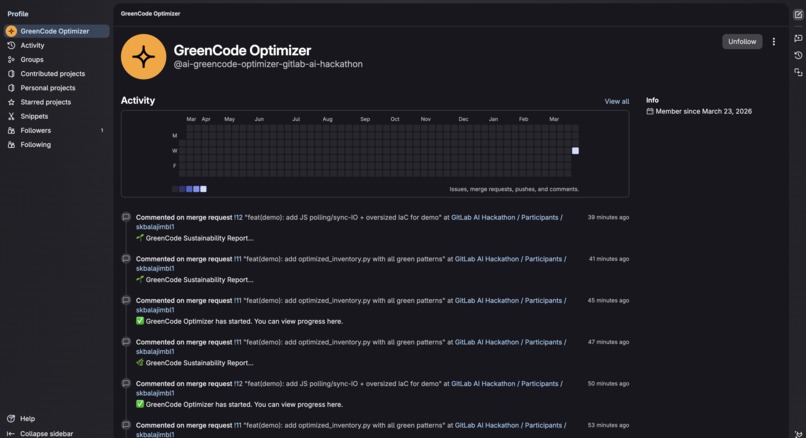The image size is (806, 438).
Task: Click the seedling icon in 47-minute report
Action: (140, 362)
